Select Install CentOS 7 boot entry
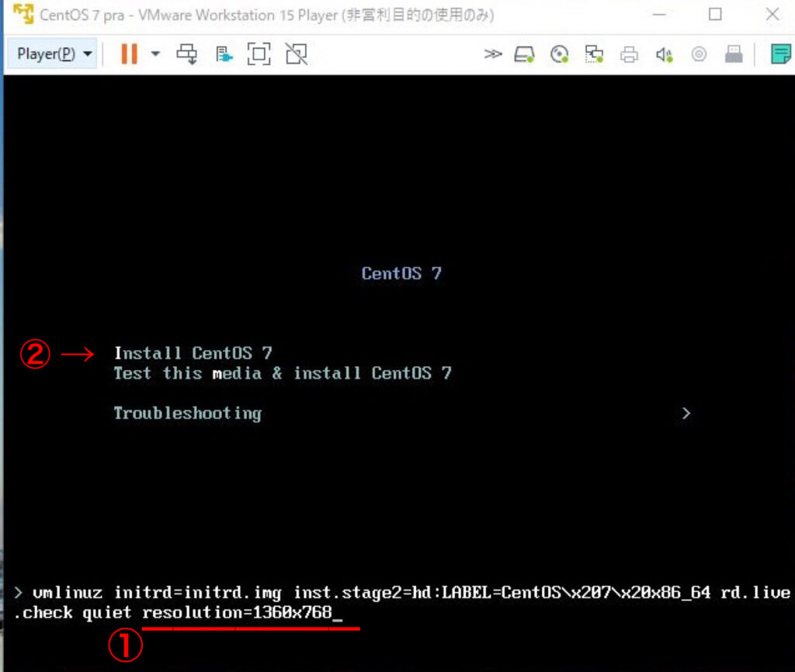This screenshot has height=672, width=795. pyautogui.click(x=193, y=353)
